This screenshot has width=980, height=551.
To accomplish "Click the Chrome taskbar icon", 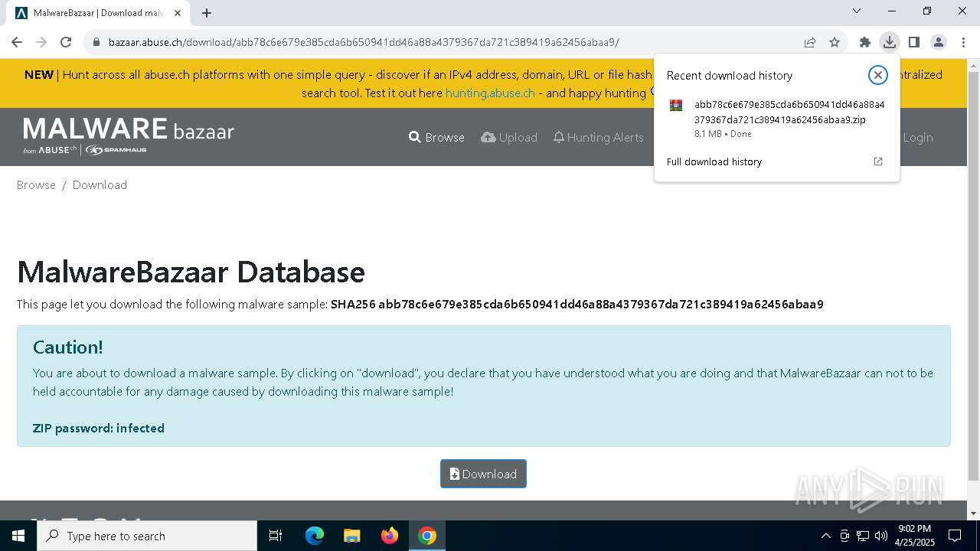I will click(x=427, y=536).
